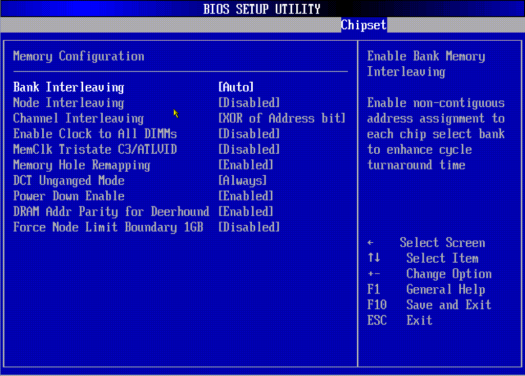The image size is (525, 376).
Task: Click the F10 Save and Exit entry
Action: (429, 305)
